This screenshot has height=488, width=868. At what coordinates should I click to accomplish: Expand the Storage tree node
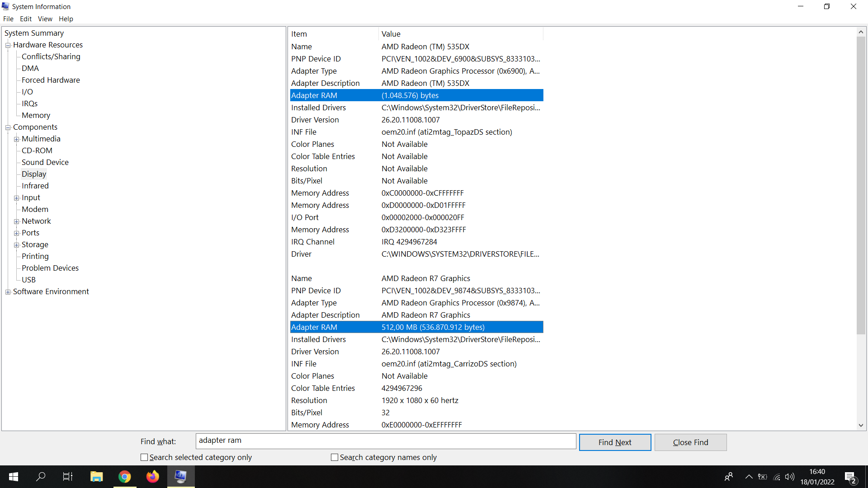coord(16,245)
